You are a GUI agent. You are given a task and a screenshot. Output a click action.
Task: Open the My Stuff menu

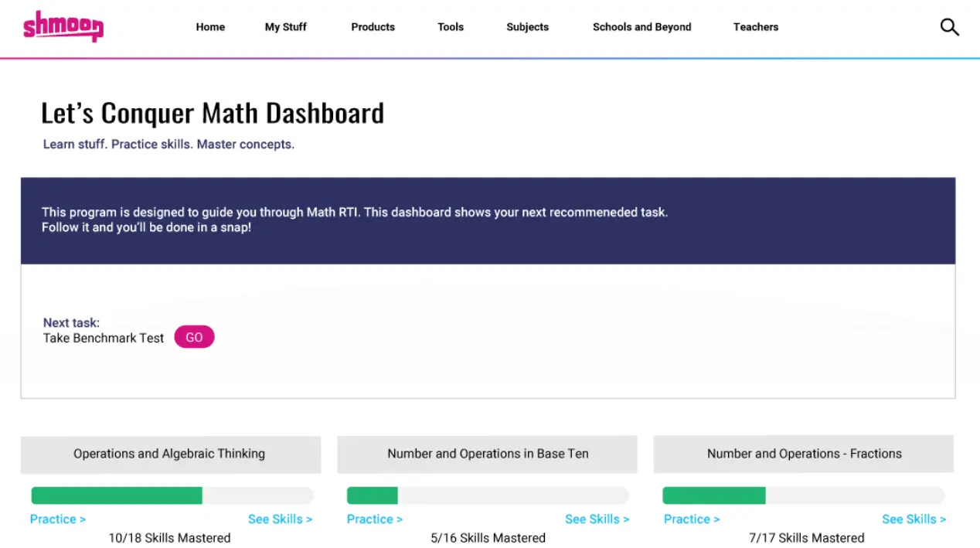286,27
